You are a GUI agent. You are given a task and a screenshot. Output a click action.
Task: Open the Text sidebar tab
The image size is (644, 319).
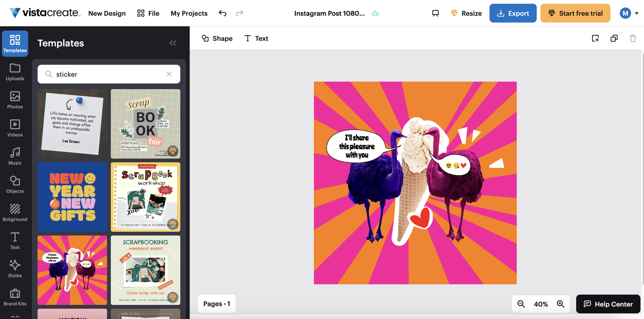click(15, 241)
